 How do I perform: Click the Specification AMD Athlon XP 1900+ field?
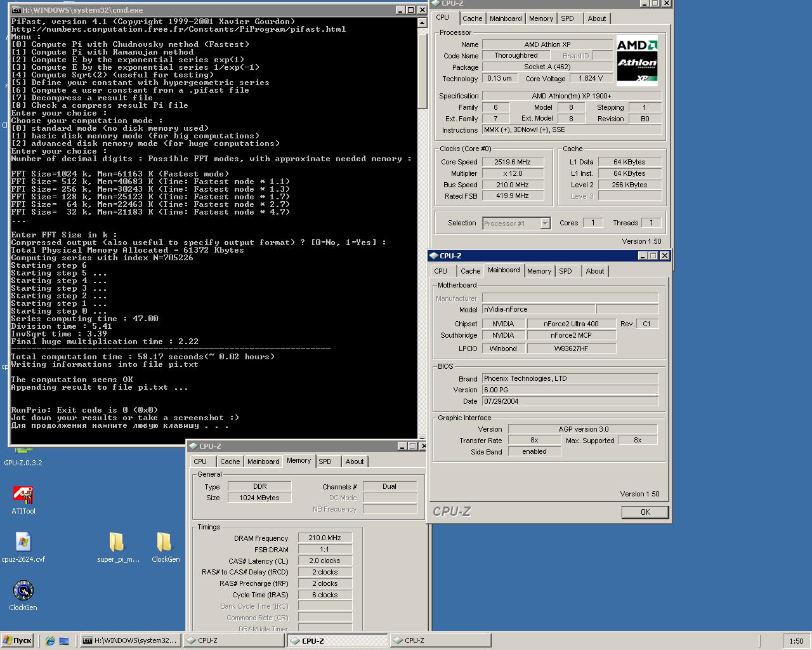[572, 96]
